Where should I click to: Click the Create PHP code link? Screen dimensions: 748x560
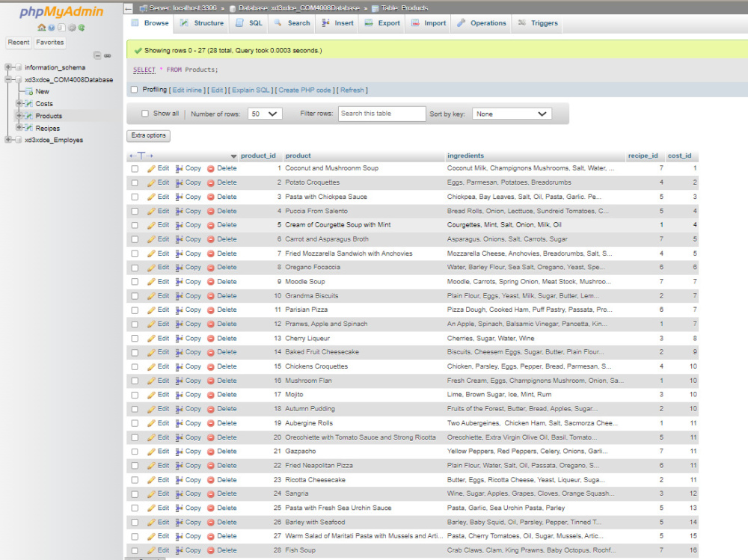(x=304, y=90)
